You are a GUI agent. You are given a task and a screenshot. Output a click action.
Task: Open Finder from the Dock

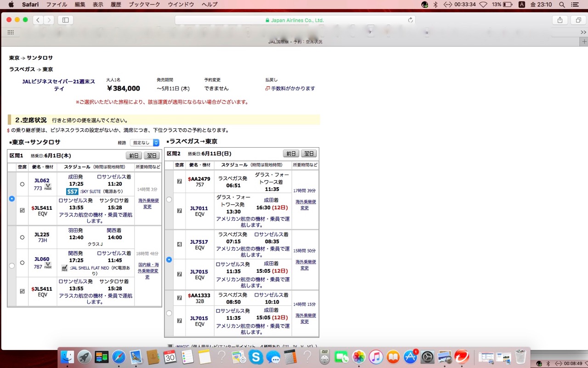pos(68,357)
